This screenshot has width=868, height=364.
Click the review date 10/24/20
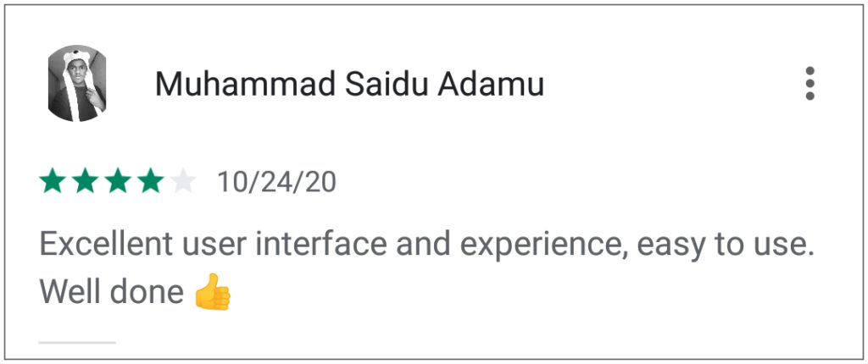click(276, 182)
